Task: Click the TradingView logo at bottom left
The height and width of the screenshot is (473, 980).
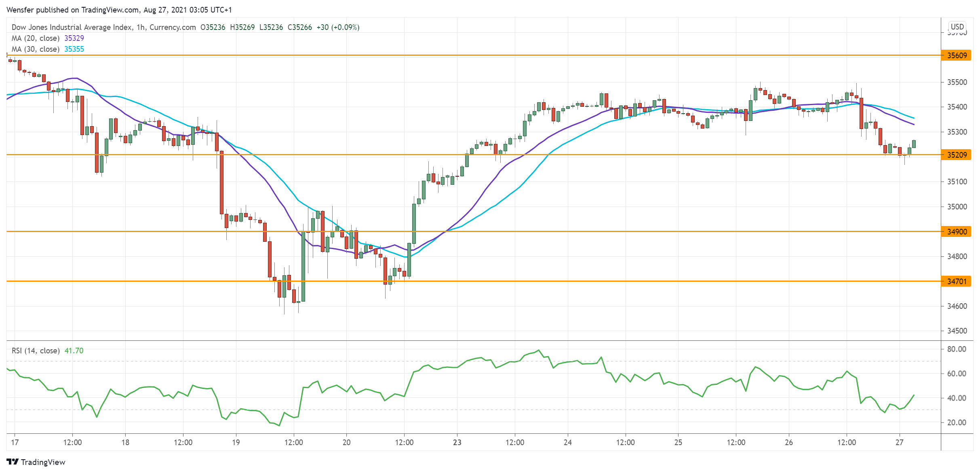Action: 36,462
